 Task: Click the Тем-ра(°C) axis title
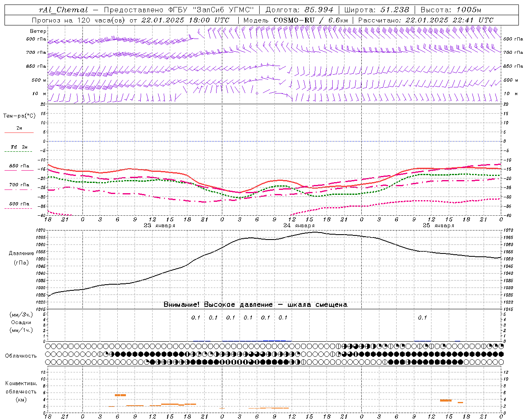[19, 116]
